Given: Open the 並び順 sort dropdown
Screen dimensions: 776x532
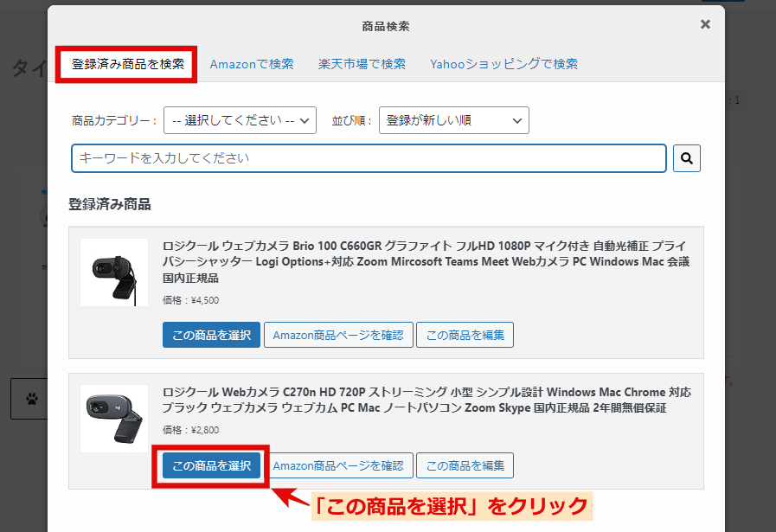Looking at the screenshot, I should point(454,120).
